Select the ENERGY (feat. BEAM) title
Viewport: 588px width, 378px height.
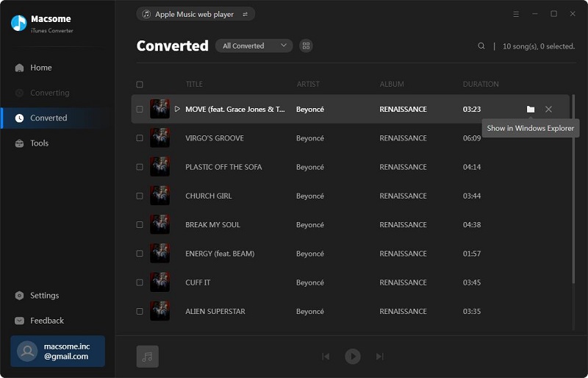click(220, 254)
